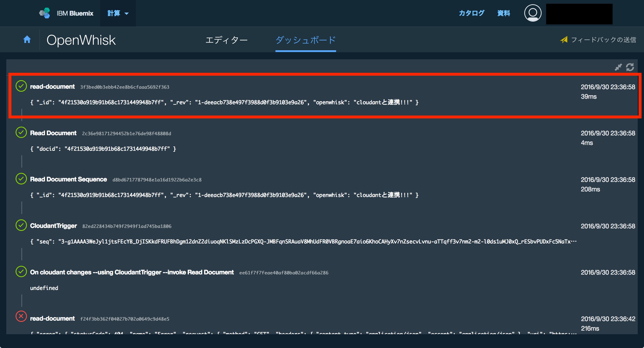Open the 資料 link
Screen dimensions: 644x348
[x=504, y=13]
